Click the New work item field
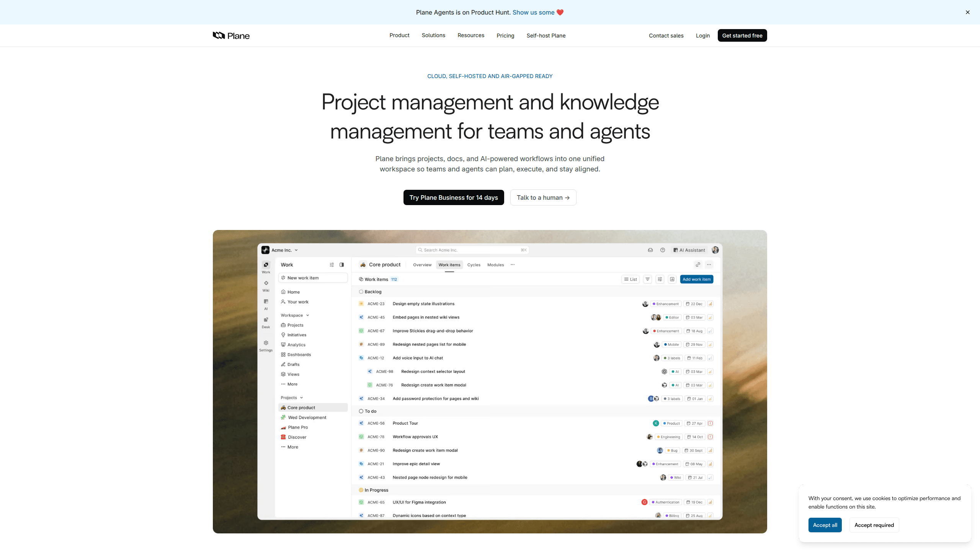This screenshot has height=551, width=980. [313, 278]
